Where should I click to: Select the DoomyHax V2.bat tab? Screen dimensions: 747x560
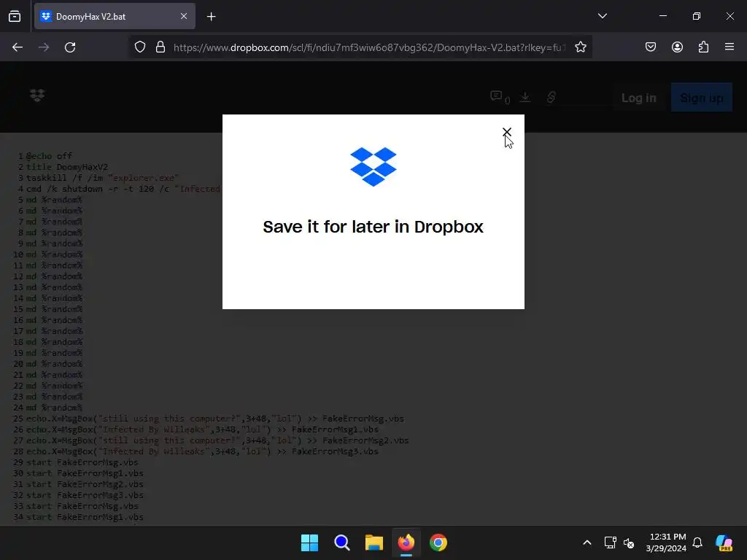pos(115,16)
